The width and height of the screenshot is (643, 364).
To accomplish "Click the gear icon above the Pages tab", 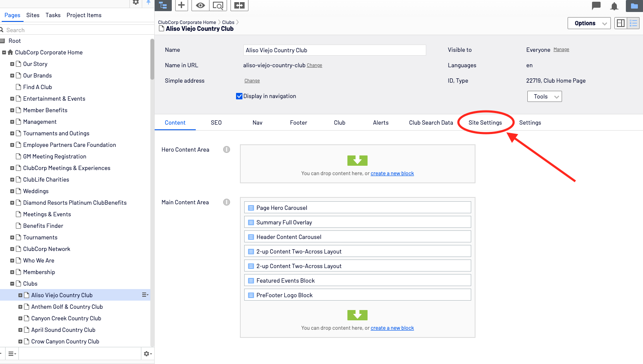I will [x=136, y=2].
